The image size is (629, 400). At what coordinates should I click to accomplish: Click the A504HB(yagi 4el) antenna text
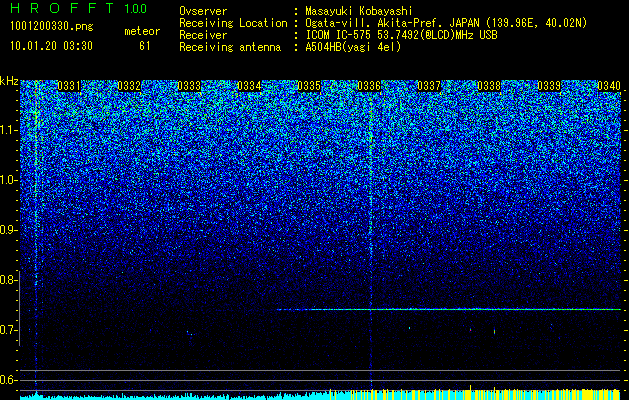click(353, 47)
